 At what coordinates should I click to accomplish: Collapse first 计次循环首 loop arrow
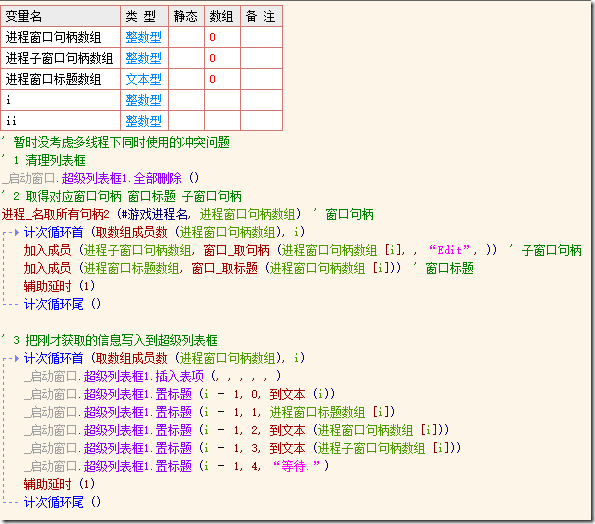click(16, 232)
